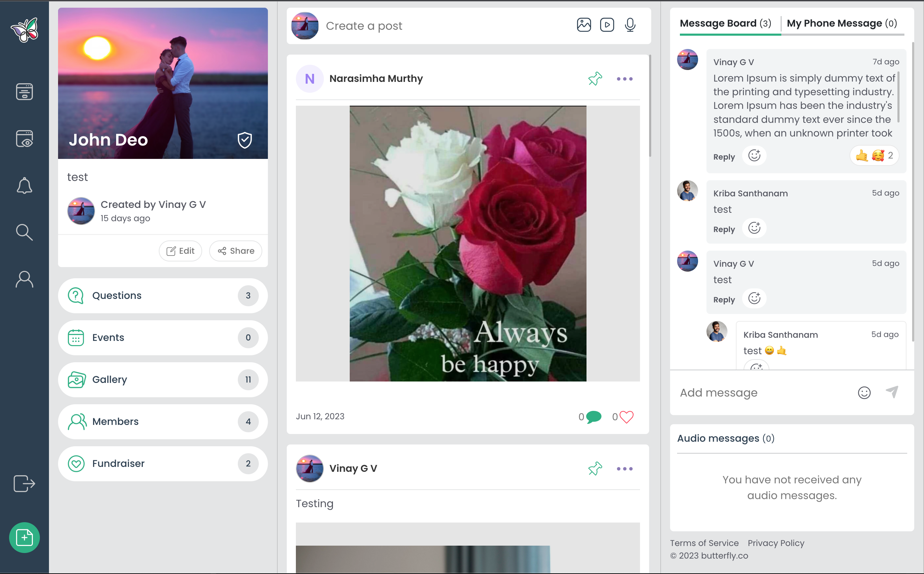
Task: Click the add photo icon in Create a post
Action: pos(584,25)
